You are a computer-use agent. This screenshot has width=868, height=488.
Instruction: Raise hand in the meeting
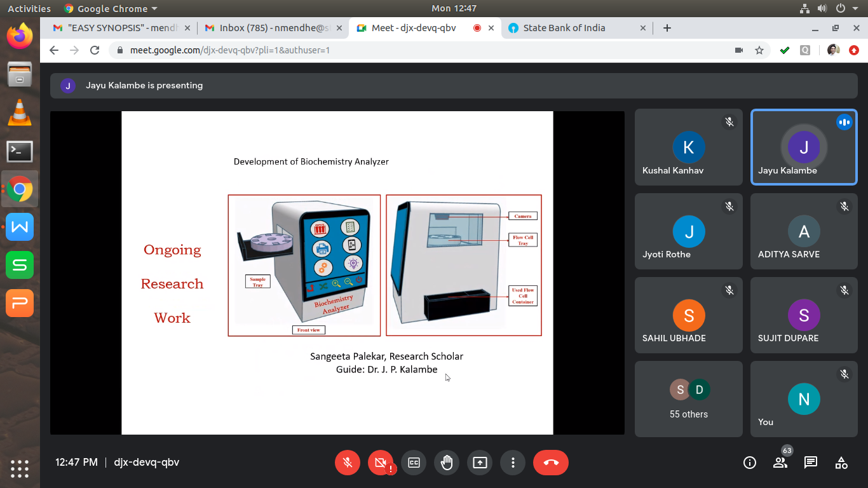click(447, 463)
